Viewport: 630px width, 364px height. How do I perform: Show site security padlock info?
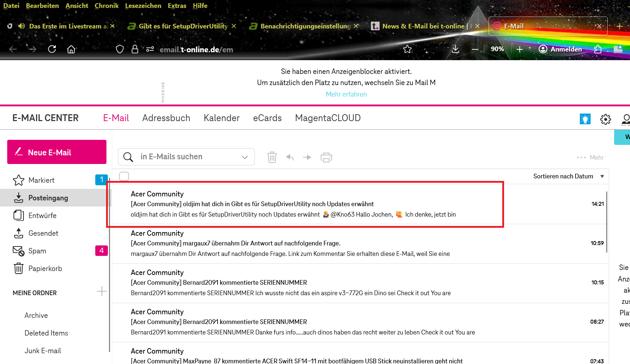click(135, 49)
